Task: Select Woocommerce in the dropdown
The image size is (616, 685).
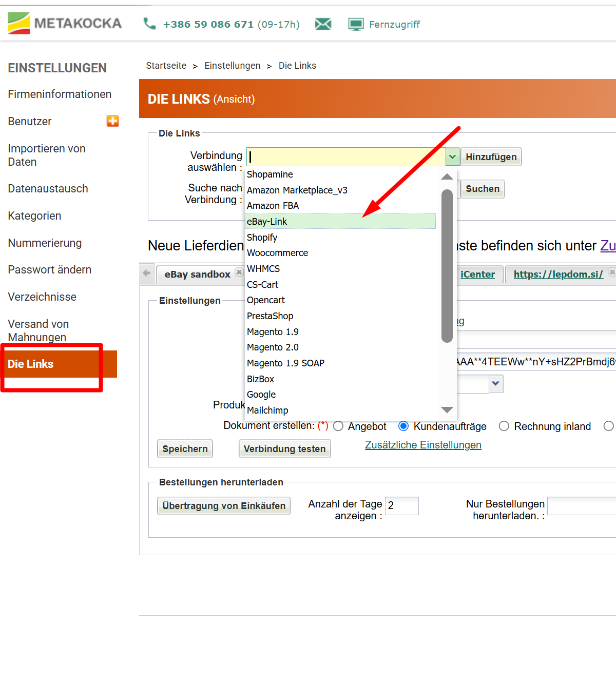Action: coord(341,253)
